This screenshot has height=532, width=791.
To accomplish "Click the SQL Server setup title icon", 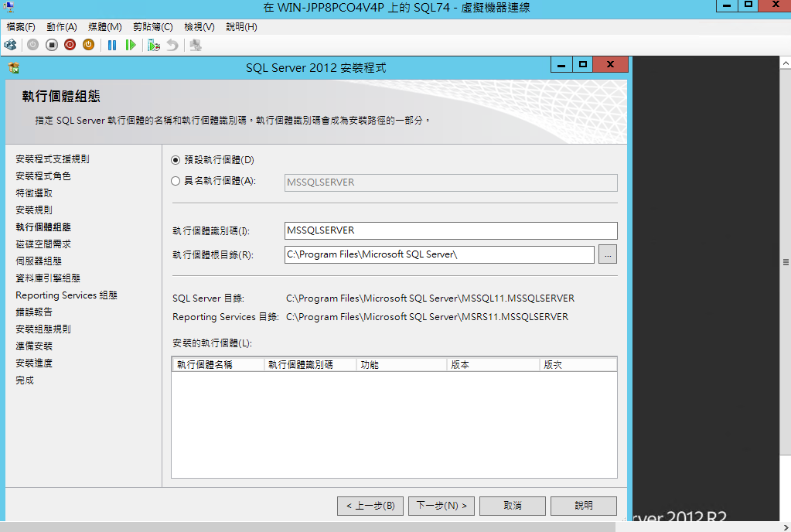I will (x=14, y=67).
